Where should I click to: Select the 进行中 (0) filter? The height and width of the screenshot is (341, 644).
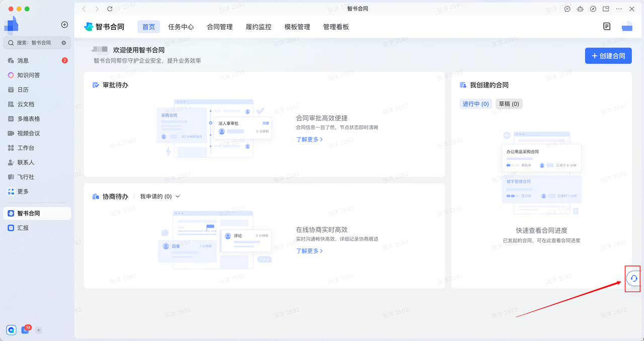[475, 104]
